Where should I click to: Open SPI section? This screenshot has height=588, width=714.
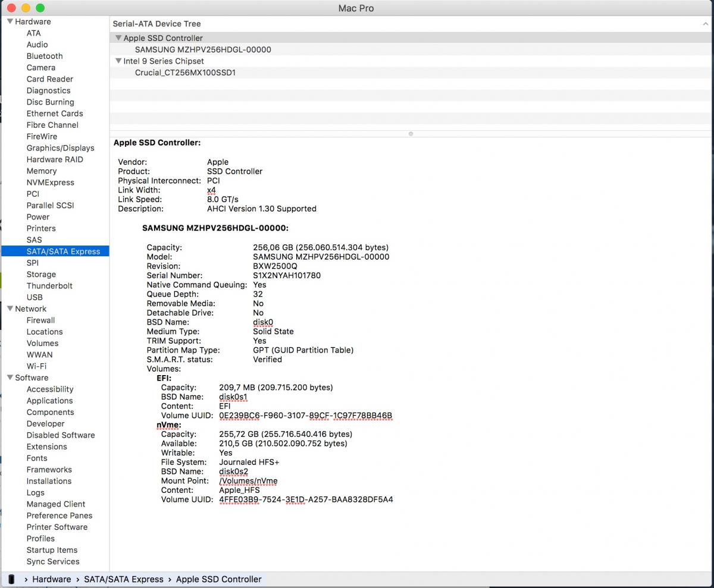(x=33, y=263)
